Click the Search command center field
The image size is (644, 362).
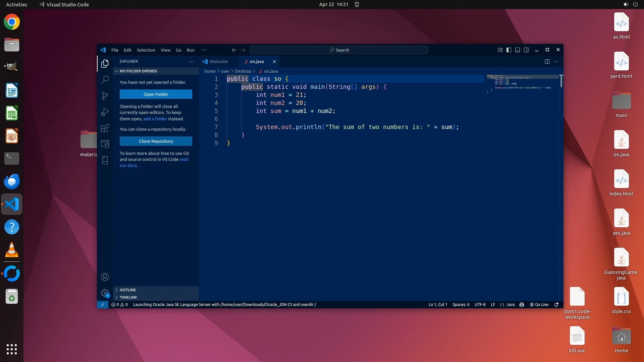339,50
